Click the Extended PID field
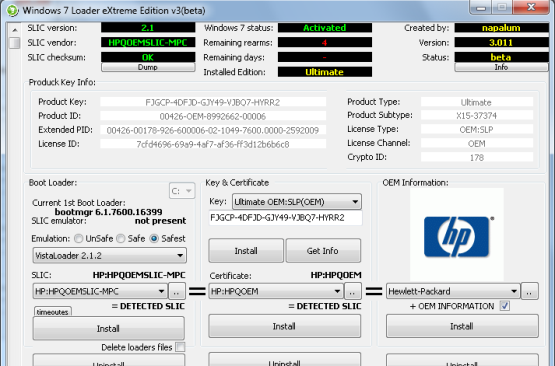Viewport: 555px width, 366px height. click(213, 130)
